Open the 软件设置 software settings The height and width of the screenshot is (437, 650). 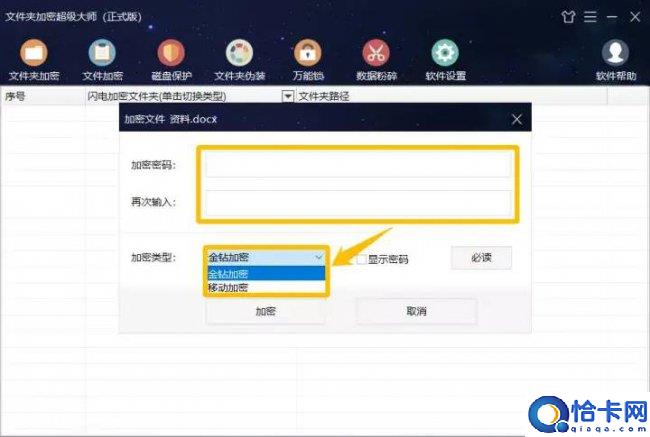[445, 60]
